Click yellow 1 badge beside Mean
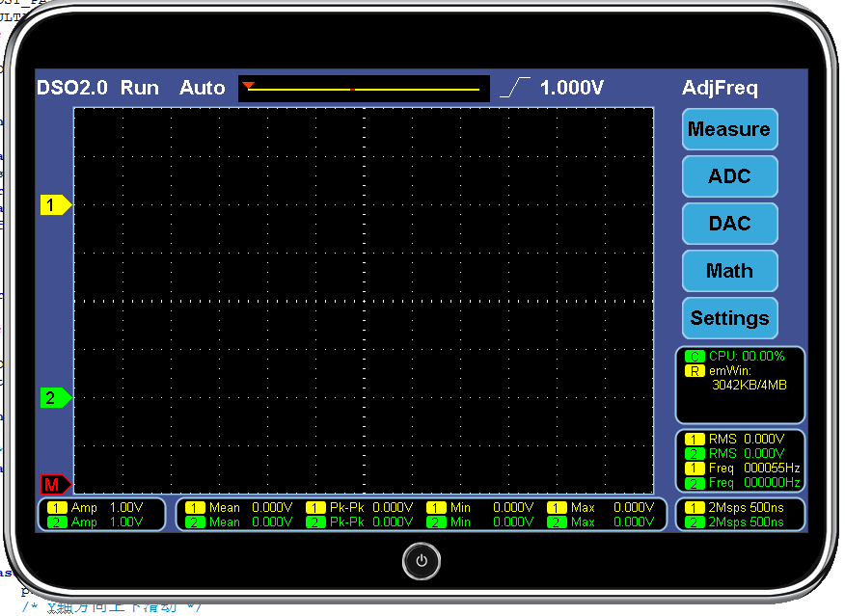The height and width of the screenshot is (616, 845). click(x=195, y=508)
